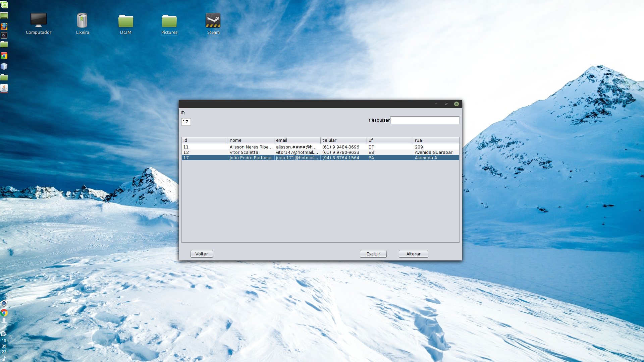Click the 209 street cell

(436, 147)
